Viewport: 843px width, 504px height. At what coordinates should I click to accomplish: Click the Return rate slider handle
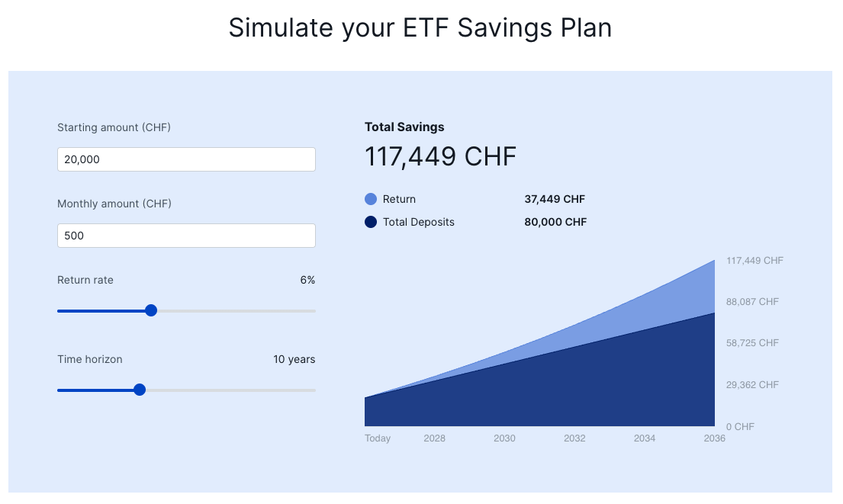pyautogui.click(x=151, y=310)
